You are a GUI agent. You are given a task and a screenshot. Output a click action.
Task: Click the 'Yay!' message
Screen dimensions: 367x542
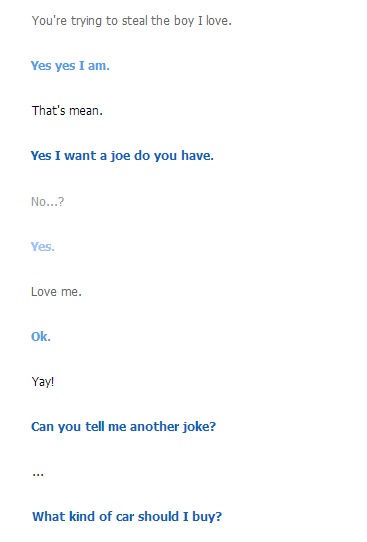43,382
